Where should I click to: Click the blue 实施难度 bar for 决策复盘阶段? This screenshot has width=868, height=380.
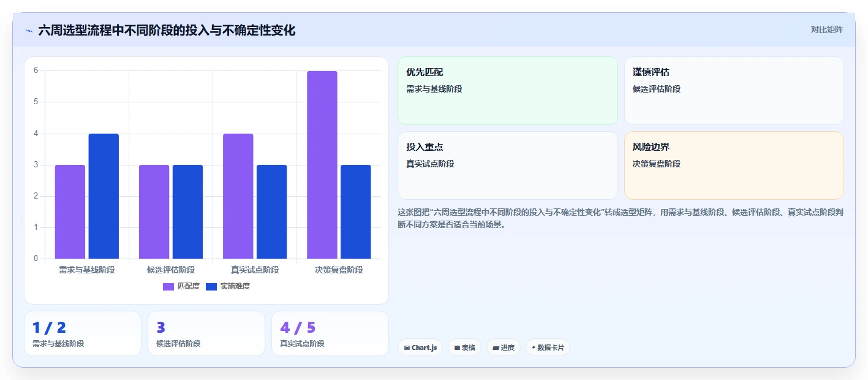[356, 211]
